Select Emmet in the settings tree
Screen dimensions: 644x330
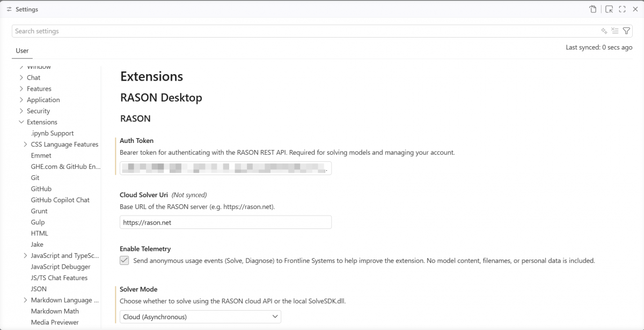click(x=41, y=155)
